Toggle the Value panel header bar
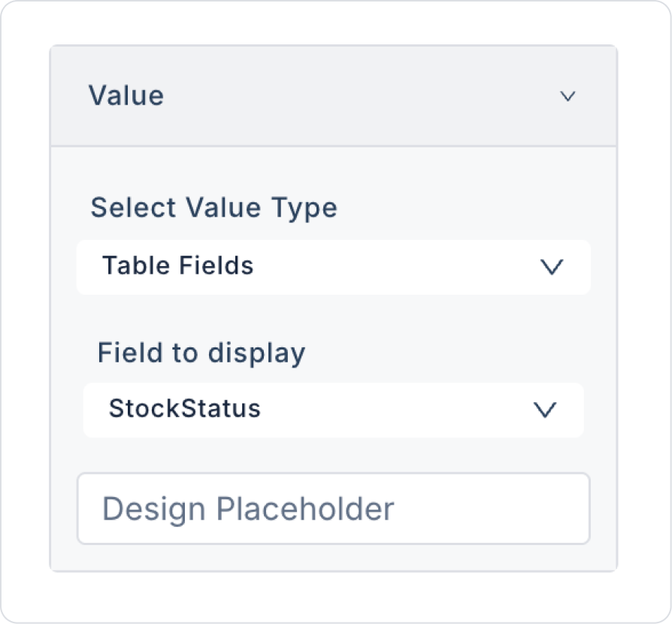 click(333, 96)
